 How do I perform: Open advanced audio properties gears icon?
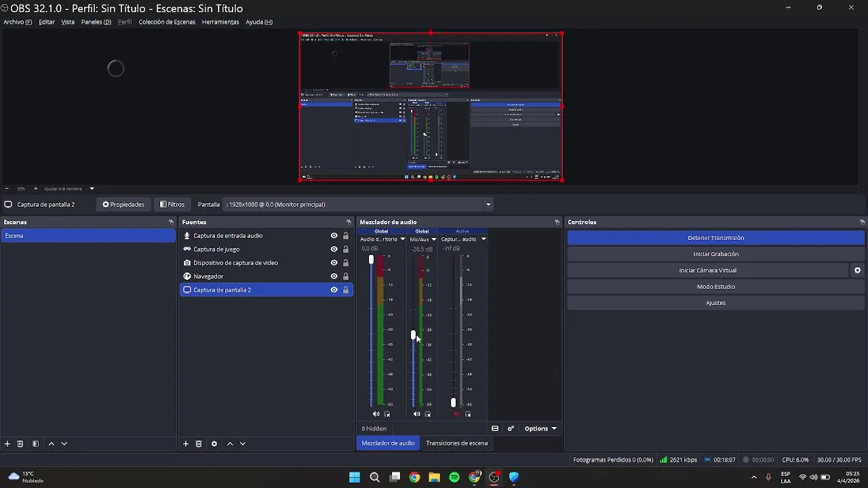tap(511, 429)
